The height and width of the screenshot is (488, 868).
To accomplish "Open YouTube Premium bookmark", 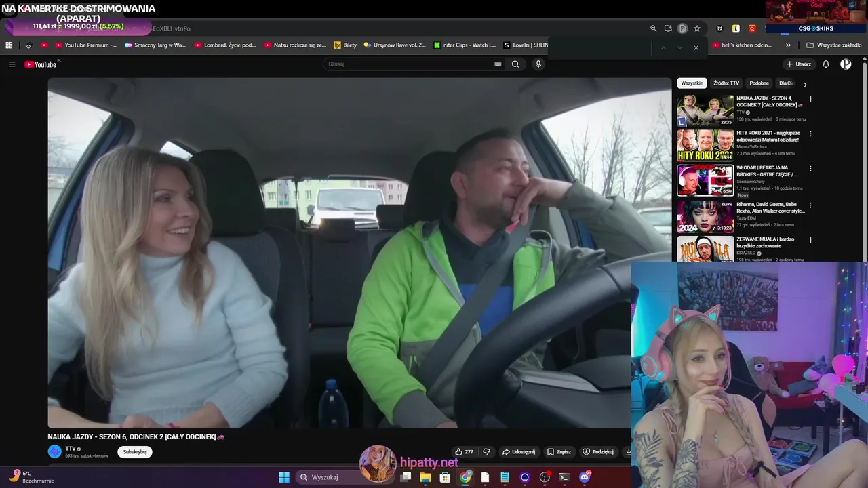I will click(86, 45).
